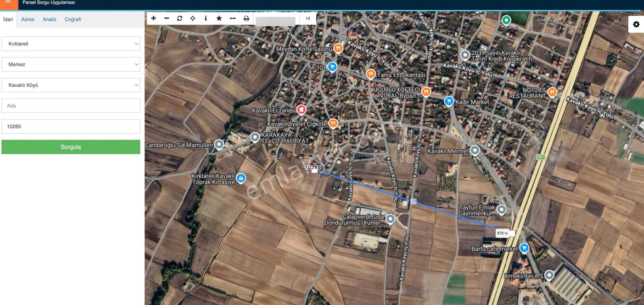Select the Kavaklı Mermer location pin
644x305 pixels.
(475, 150)
